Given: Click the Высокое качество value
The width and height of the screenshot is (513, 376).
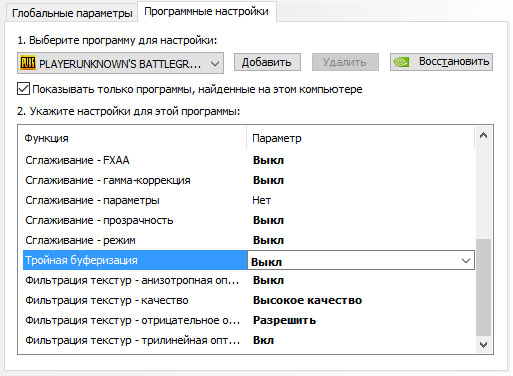Looking at the screenshot, I should 307,300.
